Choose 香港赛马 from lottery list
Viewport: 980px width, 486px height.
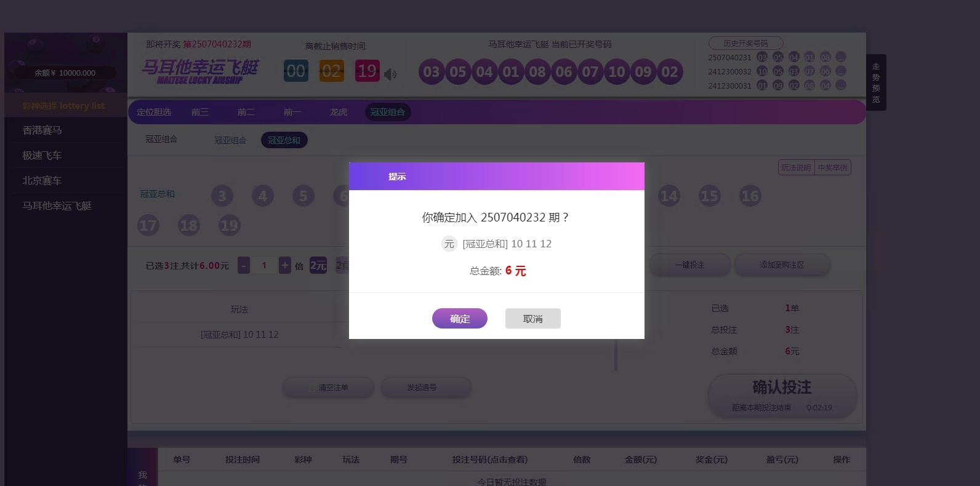point(42,130)
